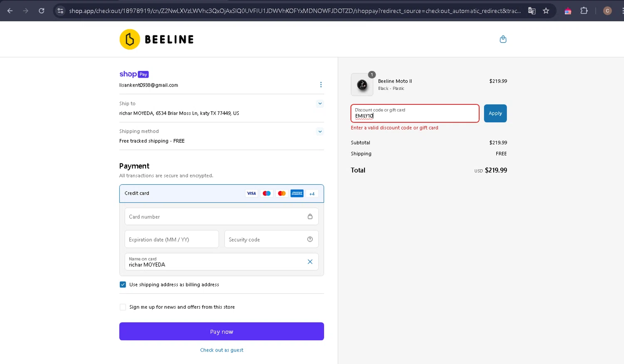Screen dimensions: 624x364
Task: Reload the checkout page
Action: tap(42, 11)
